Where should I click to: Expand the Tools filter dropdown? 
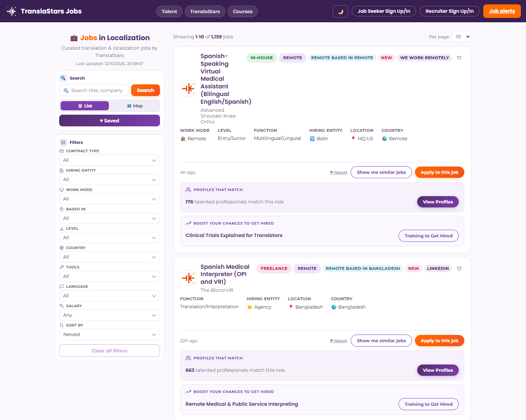click(110, 276)
